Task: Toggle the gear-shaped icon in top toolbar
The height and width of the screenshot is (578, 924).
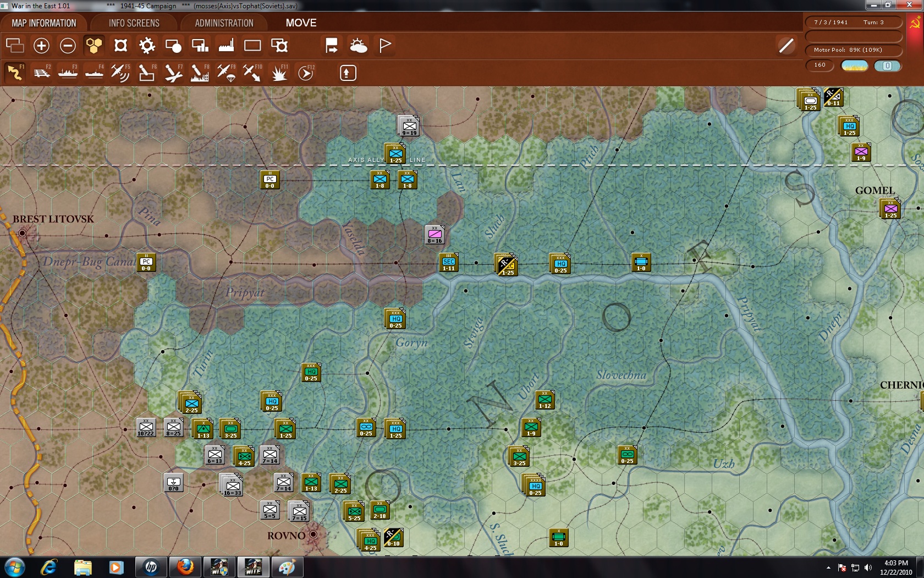Action: pos(147,46)
